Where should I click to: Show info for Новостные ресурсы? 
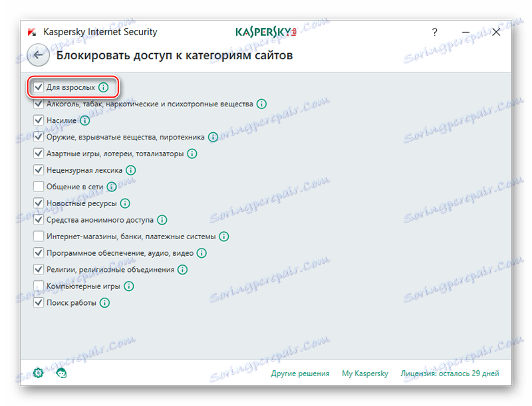pos(125,203)
